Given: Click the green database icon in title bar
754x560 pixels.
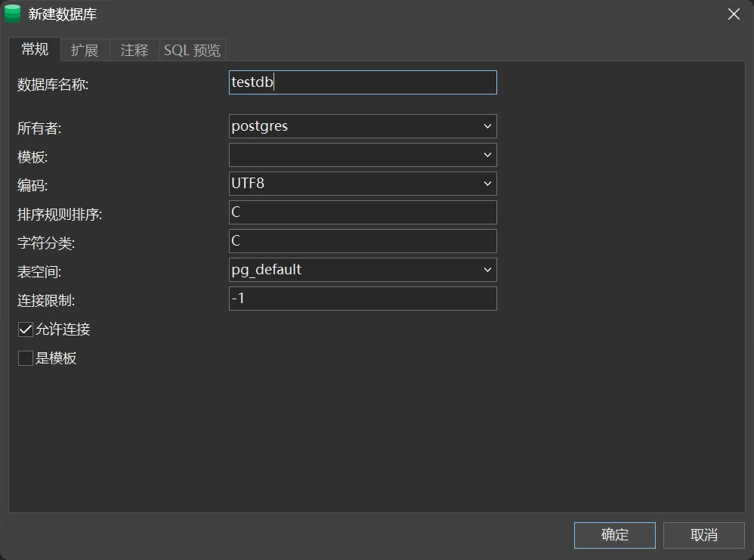Looking at the screenshot, I should [13, 14].
